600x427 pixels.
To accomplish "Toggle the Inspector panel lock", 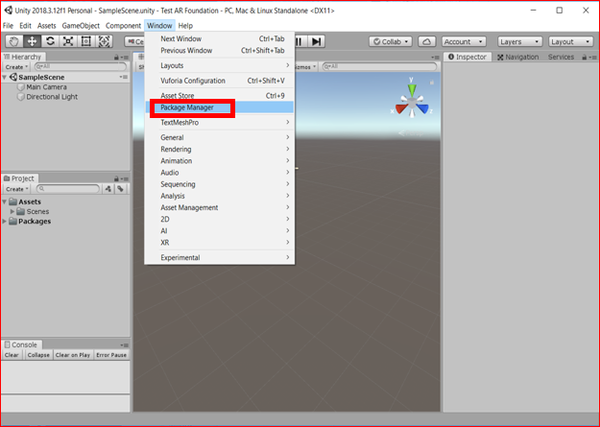I will [x=584, y=57].
